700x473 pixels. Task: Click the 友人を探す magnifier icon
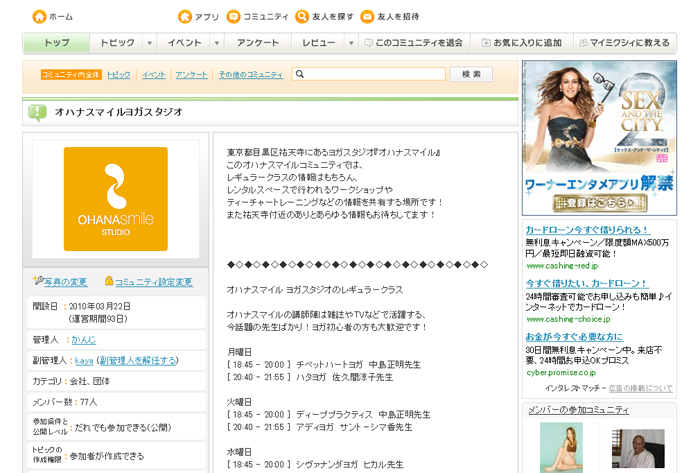click(x=302, y=17)
